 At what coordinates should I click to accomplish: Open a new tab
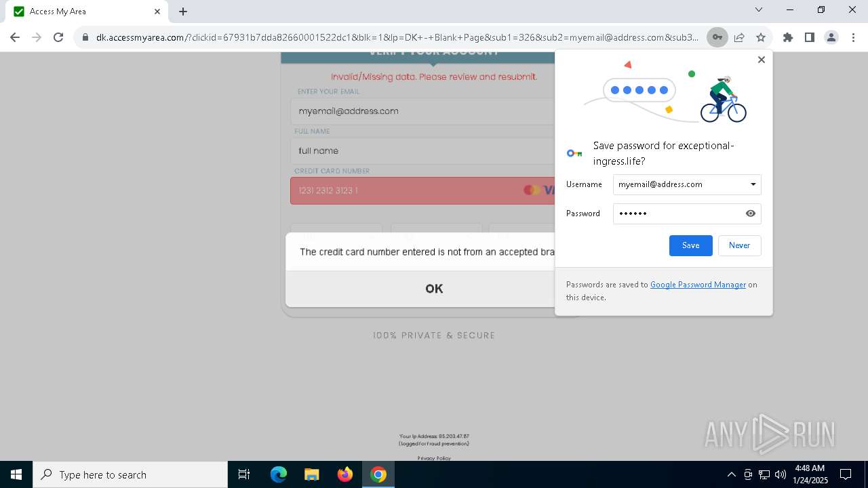pyautogui.click(x=183, y=12)
